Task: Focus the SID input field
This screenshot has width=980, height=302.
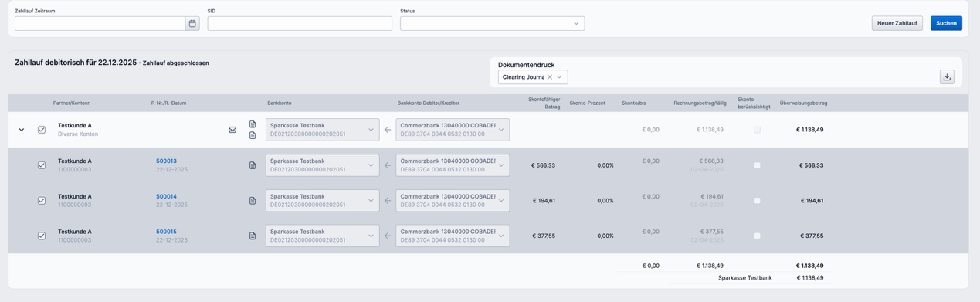Action: [300, 24]
